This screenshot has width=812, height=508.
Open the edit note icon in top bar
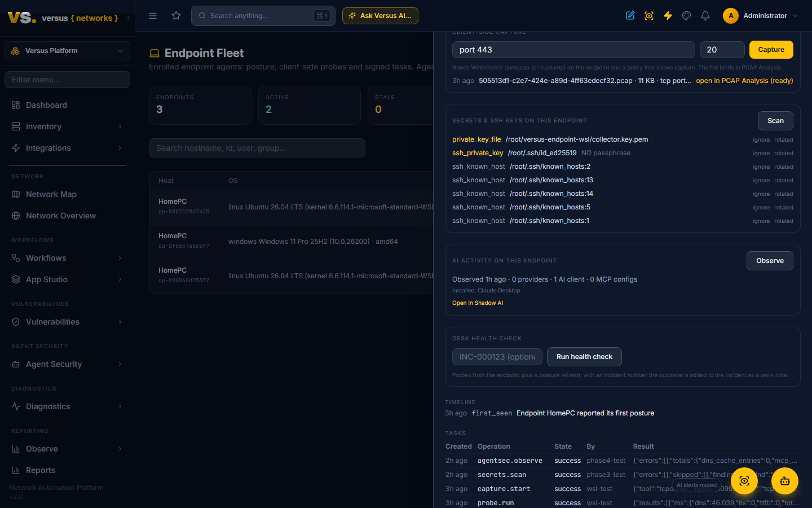pos(630,16)
